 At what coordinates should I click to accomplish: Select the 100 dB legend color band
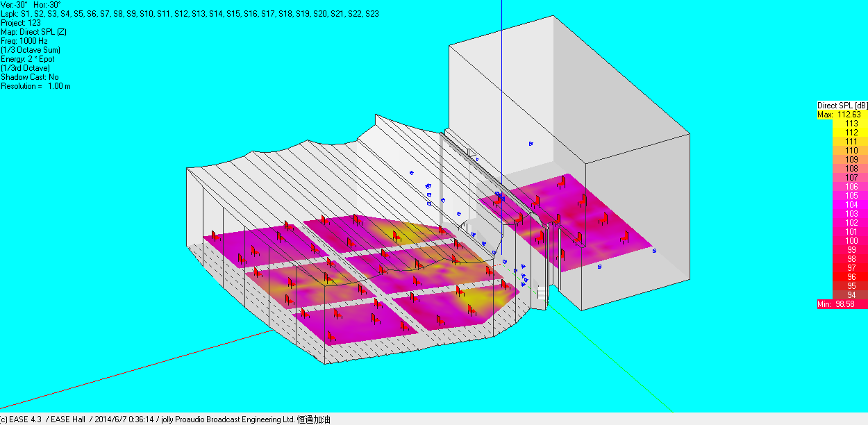point(842,241)
